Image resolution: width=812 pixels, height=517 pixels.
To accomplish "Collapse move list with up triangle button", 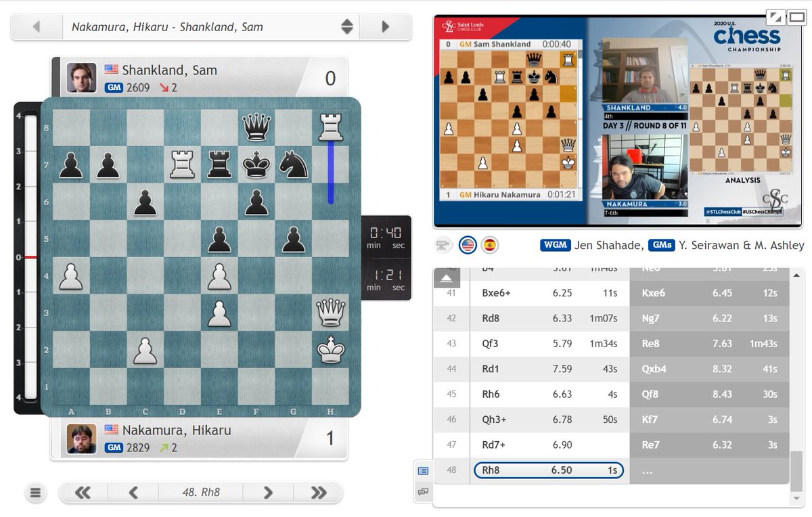I will (x=447, y=278).
